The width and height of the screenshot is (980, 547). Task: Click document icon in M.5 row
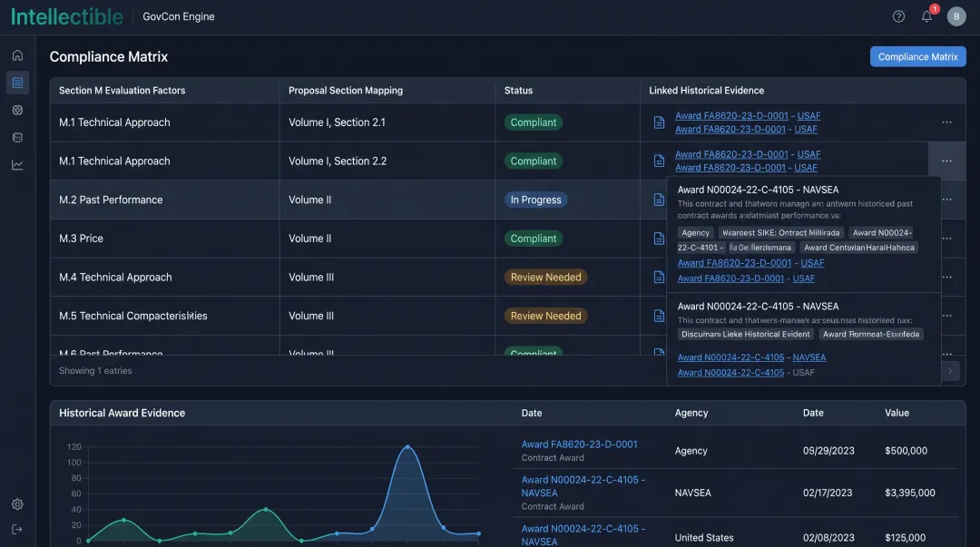pyautogui.click(x=659, y=316)
